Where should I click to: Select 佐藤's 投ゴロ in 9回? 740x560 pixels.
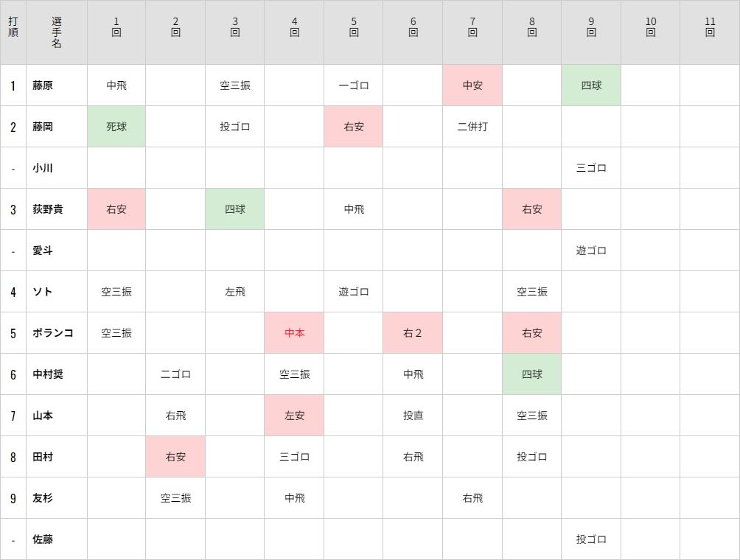591,539
